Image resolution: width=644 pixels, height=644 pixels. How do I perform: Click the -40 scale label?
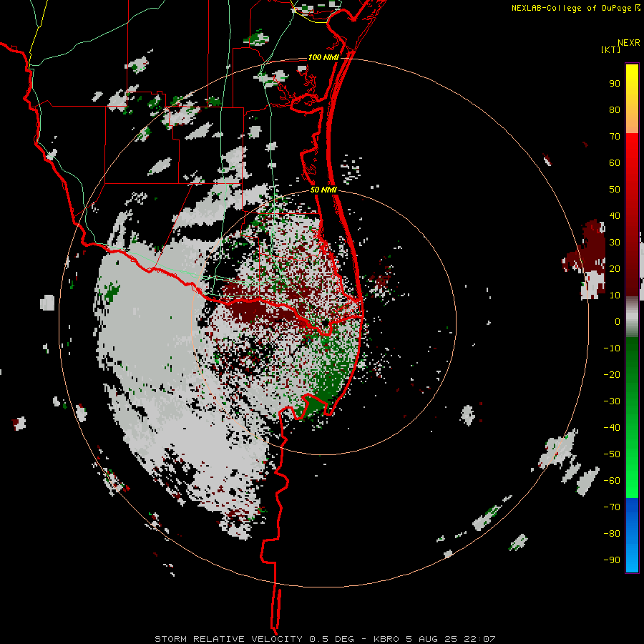612,428
